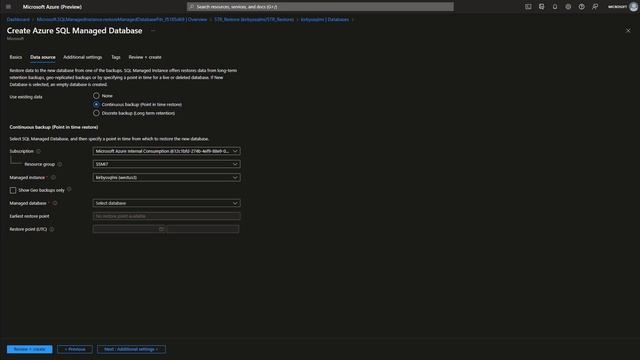Open the Directories and subscriptions filter icon
640x360 pixels.
point(542,7)
